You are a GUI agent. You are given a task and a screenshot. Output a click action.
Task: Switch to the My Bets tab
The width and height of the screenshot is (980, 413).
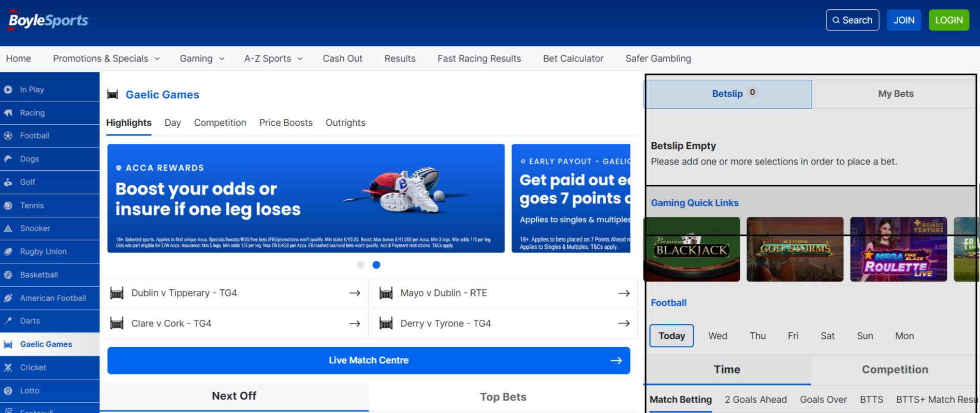coord(895,94)
